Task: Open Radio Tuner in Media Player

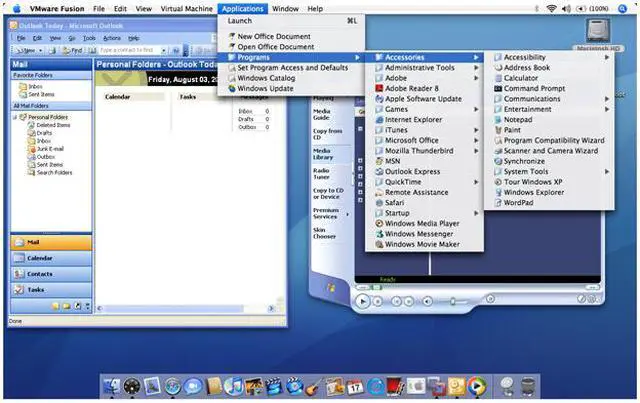Action: click(x=322, y=174)
